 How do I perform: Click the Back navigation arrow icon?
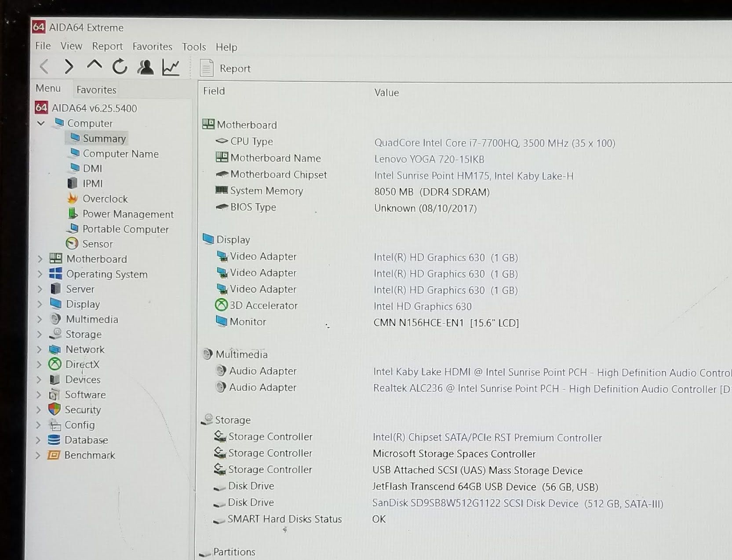(x=44, y=67)
